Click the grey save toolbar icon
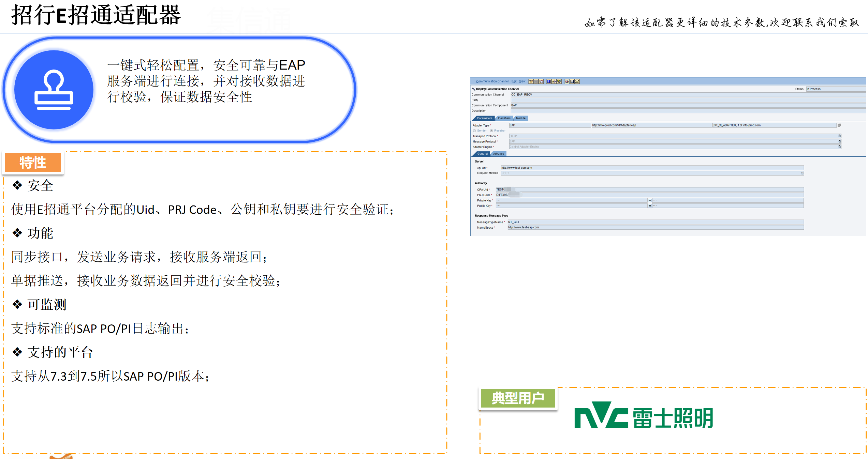The height and width of the screenshot is (459, 868). pyautogui.click(x=536, y=81)
